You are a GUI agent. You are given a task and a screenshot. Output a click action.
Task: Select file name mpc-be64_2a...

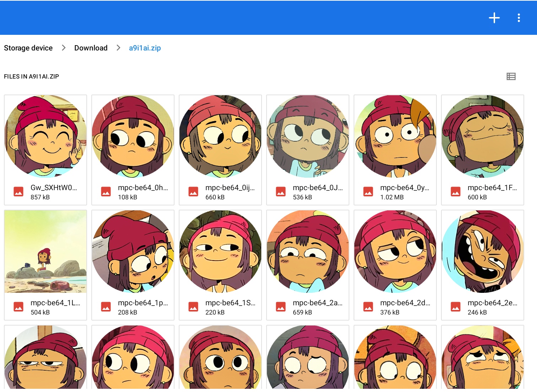coord(318,303)
